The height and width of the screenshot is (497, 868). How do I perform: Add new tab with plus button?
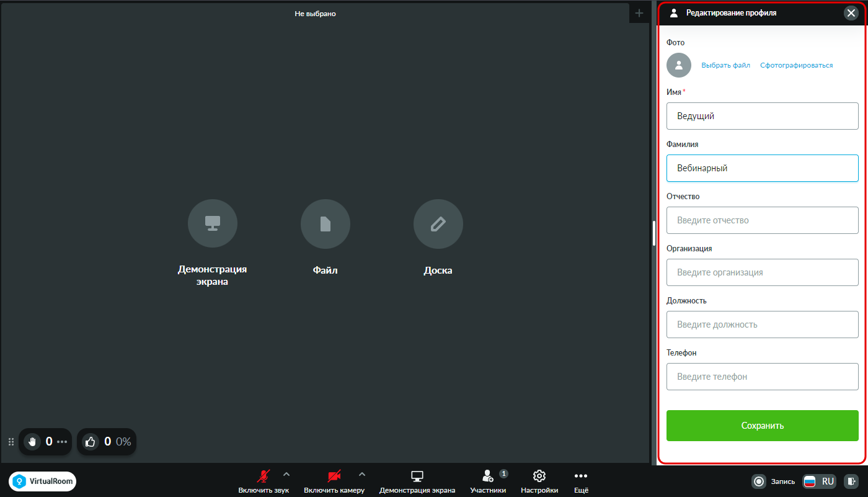point(639,13)
